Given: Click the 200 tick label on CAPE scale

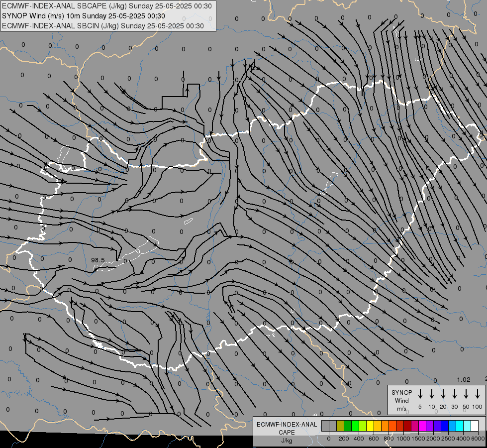Looking at the screenshot, I should click(x=344, y=439).
